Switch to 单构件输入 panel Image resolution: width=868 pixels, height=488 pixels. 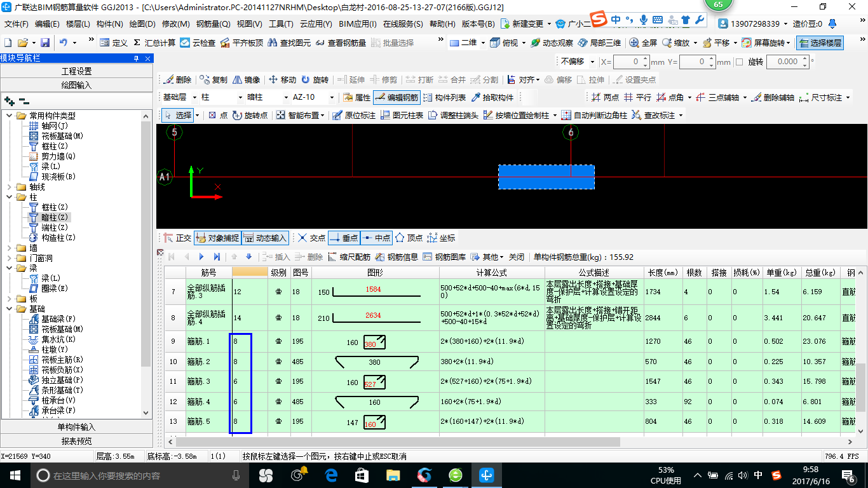(x=76, y=427)
